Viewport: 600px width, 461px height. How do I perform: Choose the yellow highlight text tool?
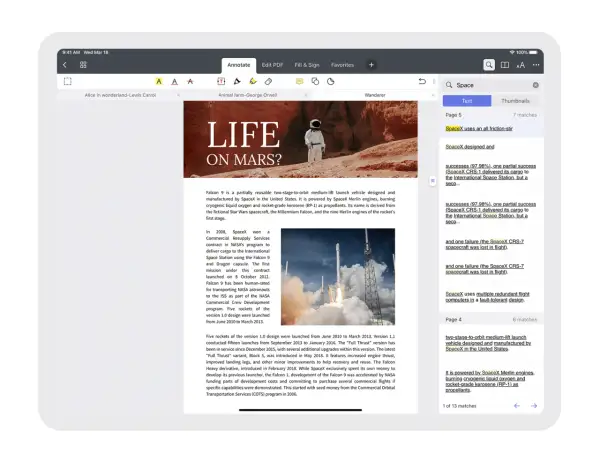click(x=159, y=81)
